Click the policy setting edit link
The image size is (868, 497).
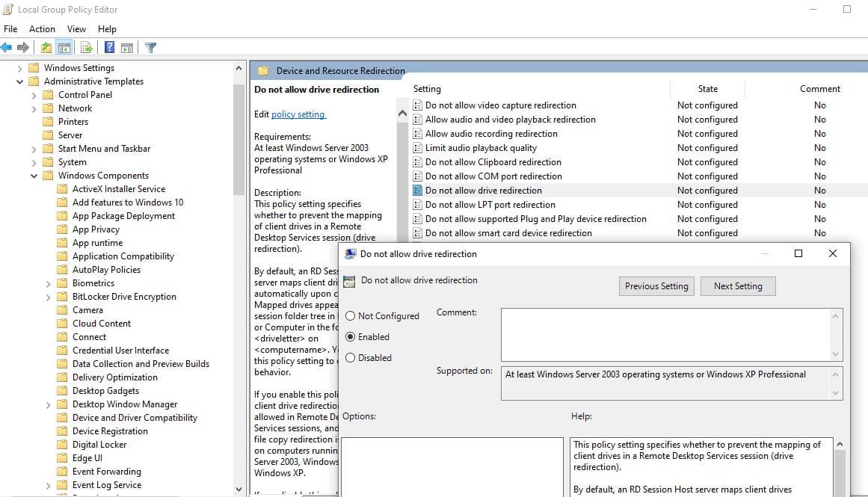(298, 114)
